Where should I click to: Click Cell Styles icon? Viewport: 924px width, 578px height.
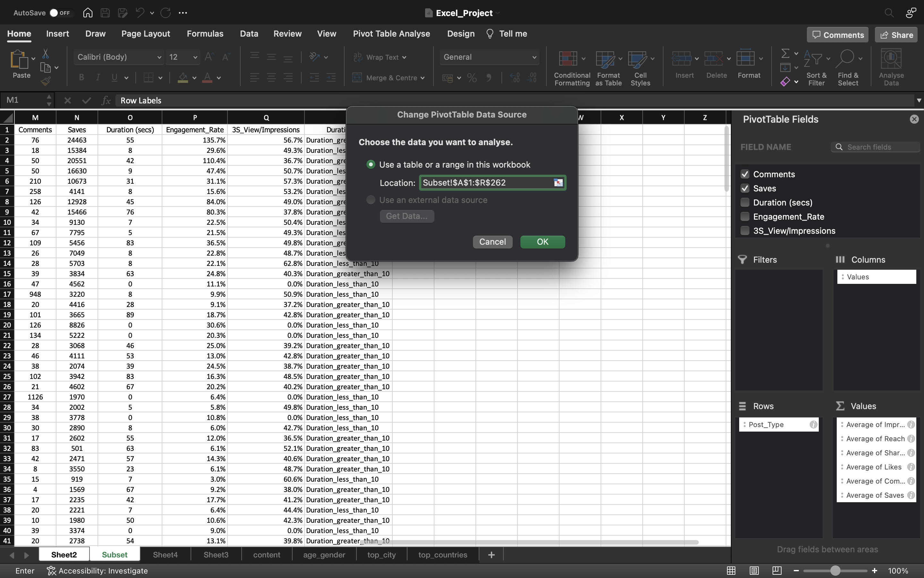coord(637,59)
